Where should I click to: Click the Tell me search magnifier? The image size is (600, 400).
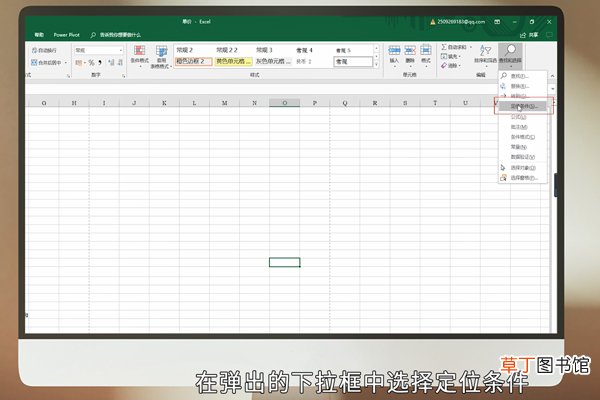(x=93, y=35)
